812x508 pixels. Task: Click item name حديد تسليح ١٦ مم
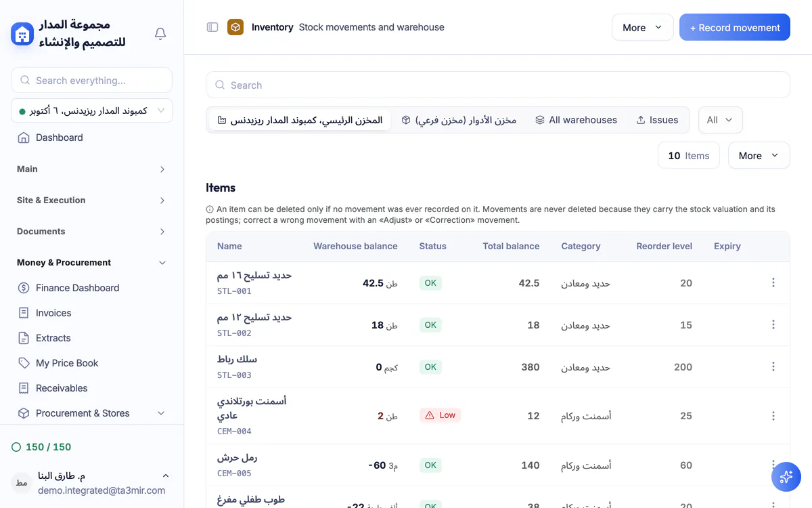(x=254, y=276)
